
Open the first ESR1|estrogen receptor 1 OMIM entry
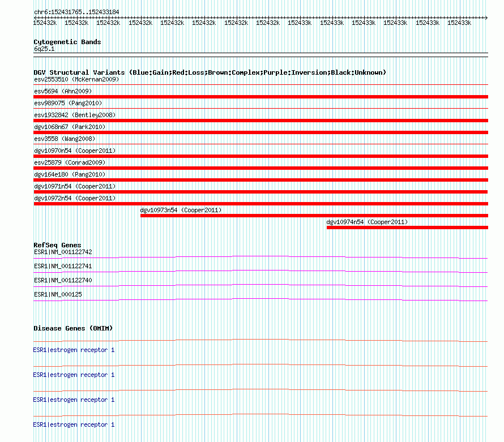pyautogui.click(x=74, y=350)
